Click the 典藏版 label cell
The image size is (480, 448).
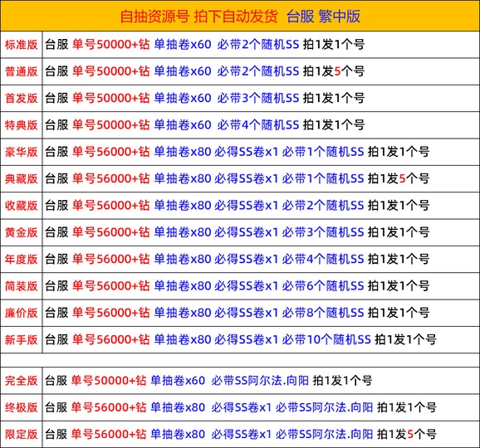(x=21, y=178)
